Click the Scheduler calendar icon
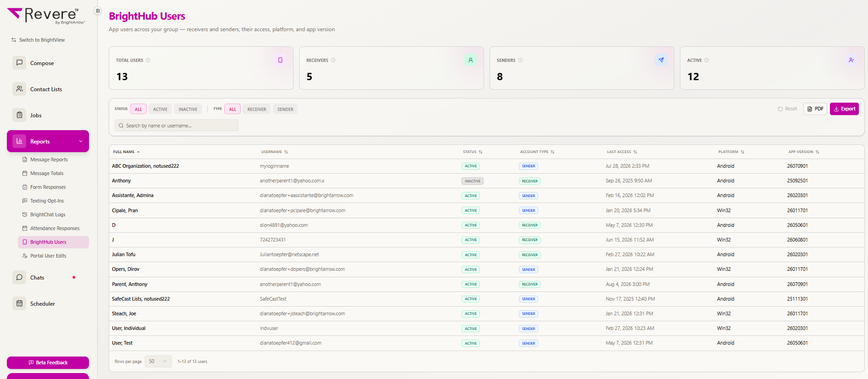868x379 pixels. 19,303
